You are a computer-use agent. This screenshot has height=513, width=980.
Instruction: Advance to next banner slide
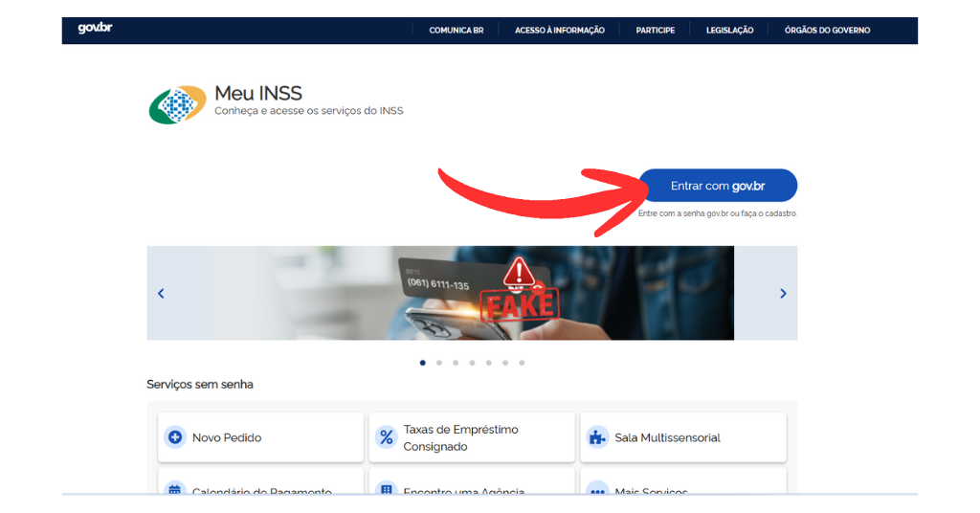783,294
